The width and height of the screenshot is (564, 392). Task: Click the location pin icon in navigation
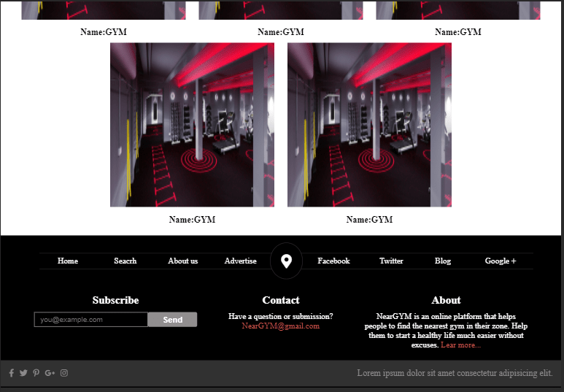click(x=287, y=261)
